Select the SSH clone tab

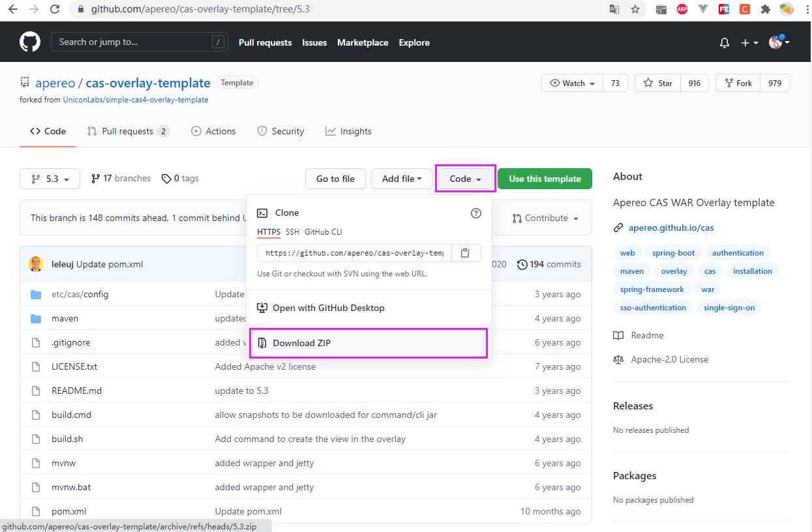pyautogui.click(x=292, y=232)
